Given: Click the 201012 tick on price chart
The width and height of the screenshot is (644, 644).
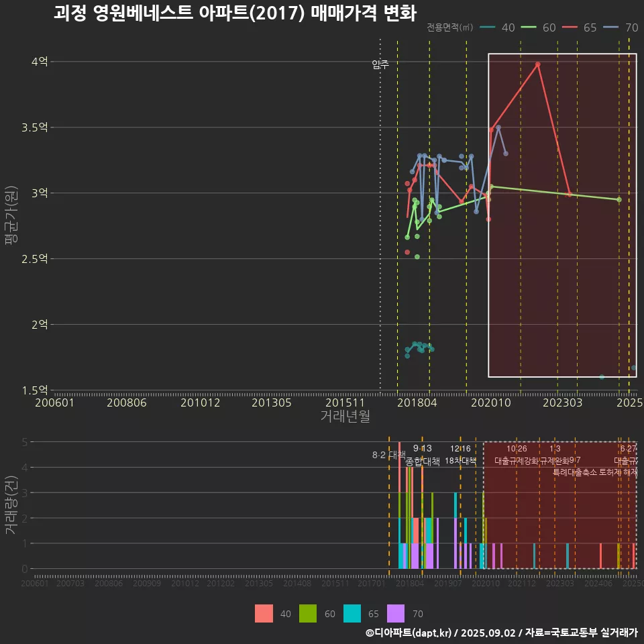Looking at the screenshot, I should [201, 402].
